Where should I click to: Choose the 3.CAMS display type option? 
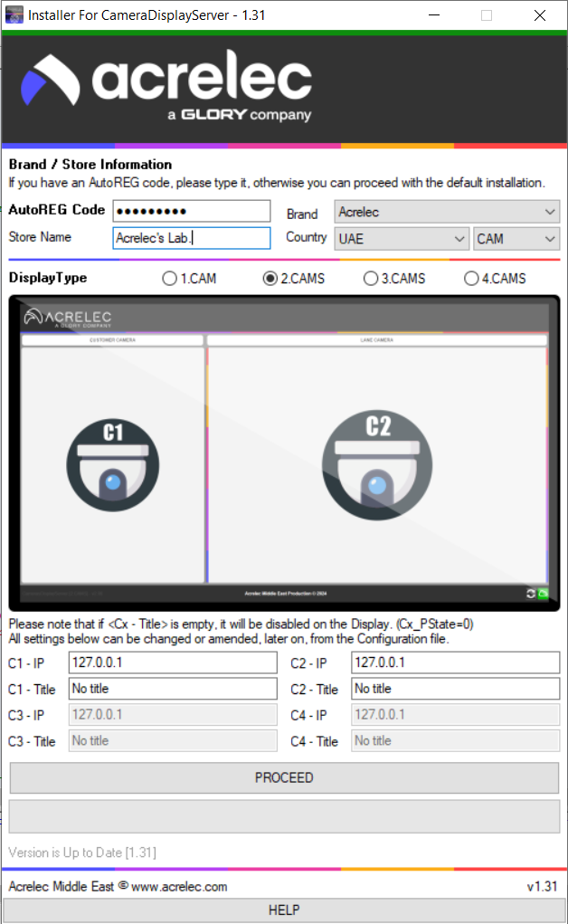pyautogui.click(x=370, y=279)
